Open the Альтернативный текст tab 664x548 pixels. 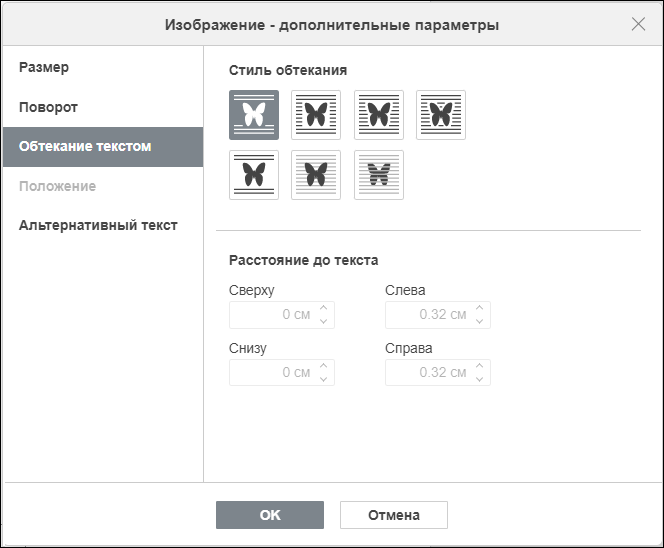coord(103,225)
